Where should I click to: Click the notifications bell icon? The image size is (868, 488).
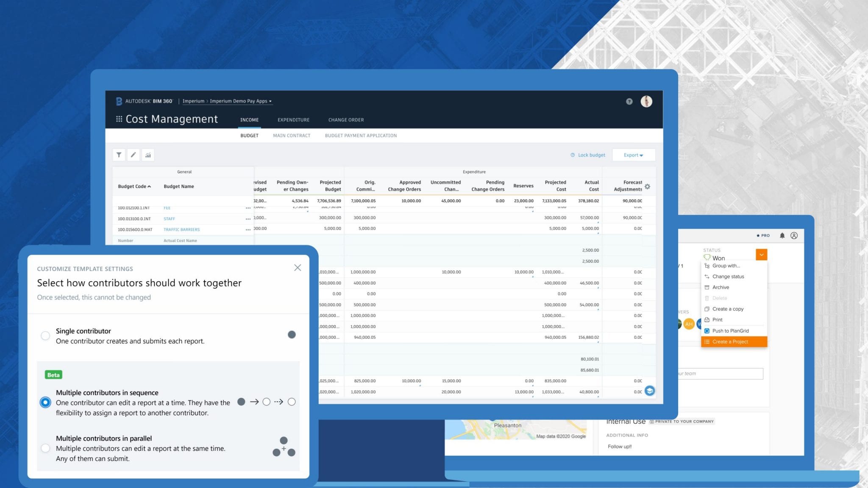click(x=782, y=236)
